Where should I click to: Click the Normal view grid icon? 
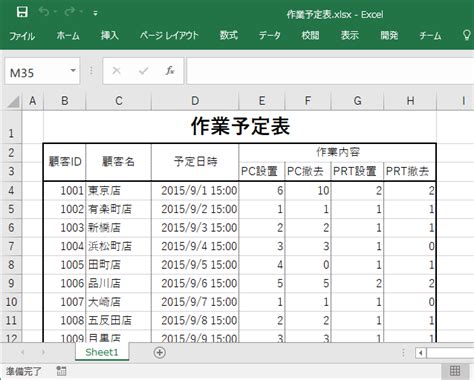point(455,371)
